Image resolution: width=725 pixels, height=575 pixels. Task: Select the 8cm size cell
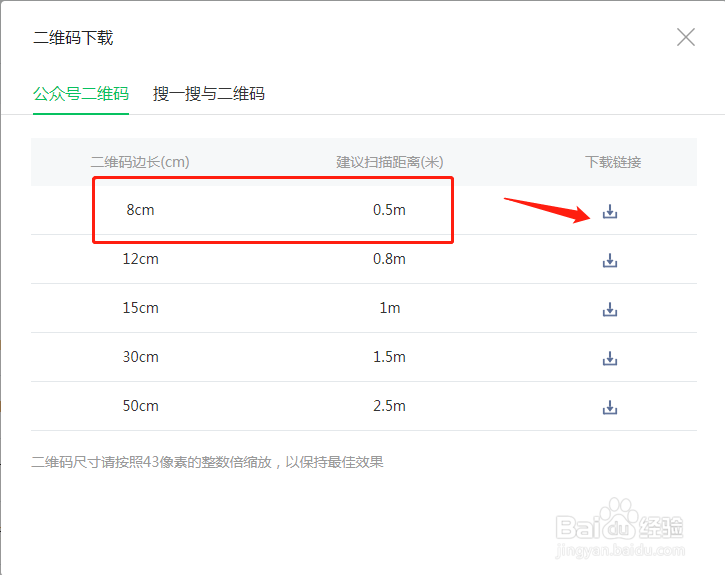[x=141, y=210]
